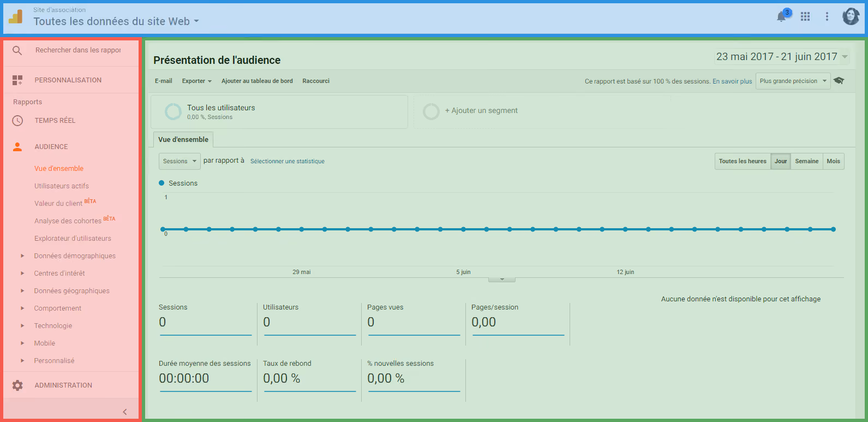Click the first data point on the sessions line
Viewport: 868px width, 422px height.
pyautogui.click(x=163, y=229)
